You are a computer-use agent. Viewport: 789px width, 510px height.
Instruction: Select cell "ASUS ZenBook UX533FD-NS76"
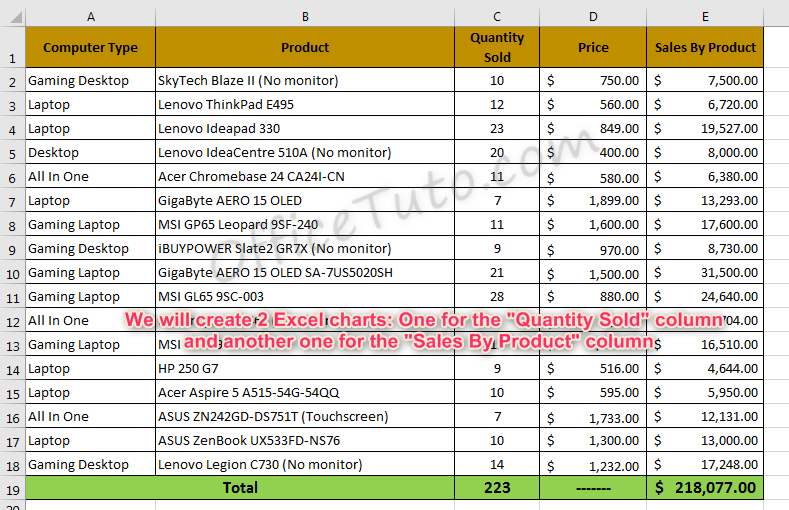click(x=305, y=441)
